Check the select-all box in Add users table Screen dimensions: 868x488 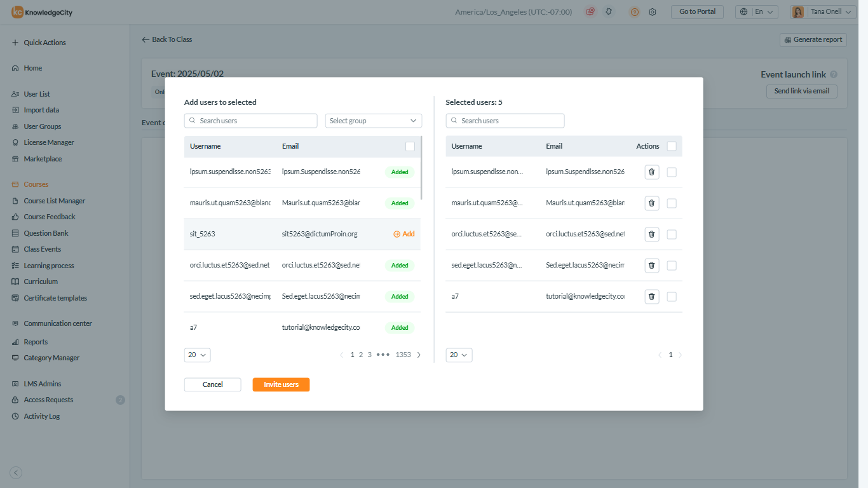point(410,146)
